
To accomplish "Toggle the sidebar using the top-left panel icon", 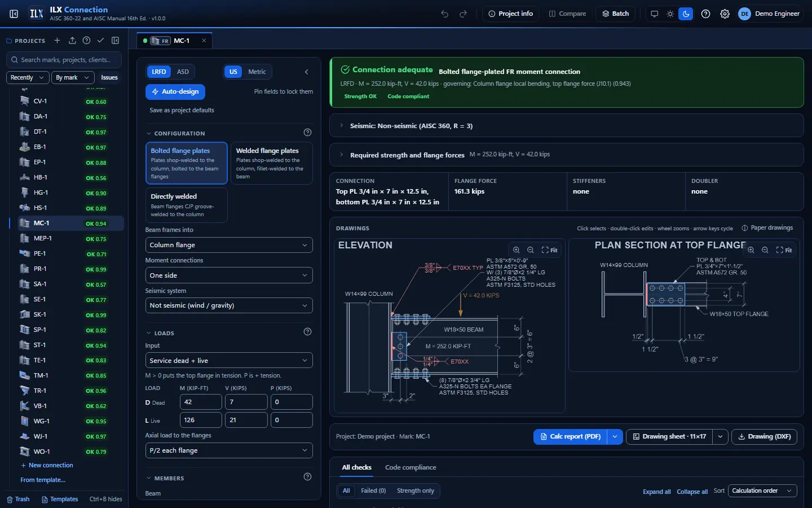I will (x=14, y=14).
